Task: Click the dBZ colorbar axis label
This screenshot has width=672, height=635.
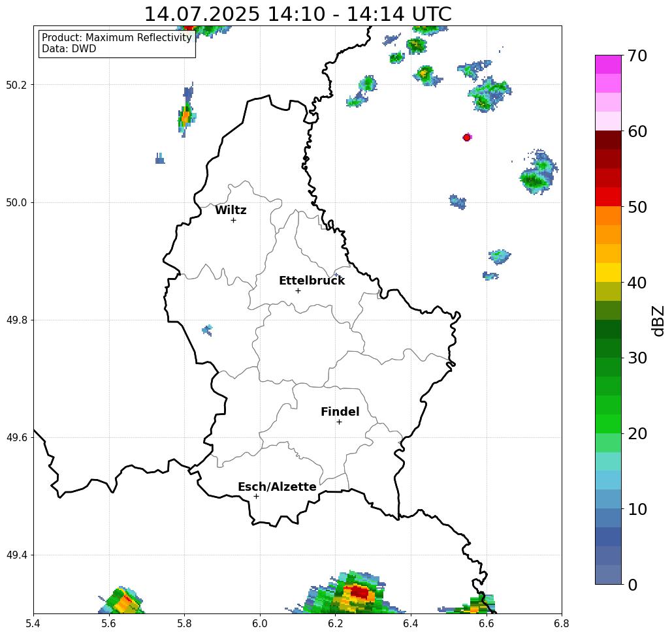Action: 658,320
